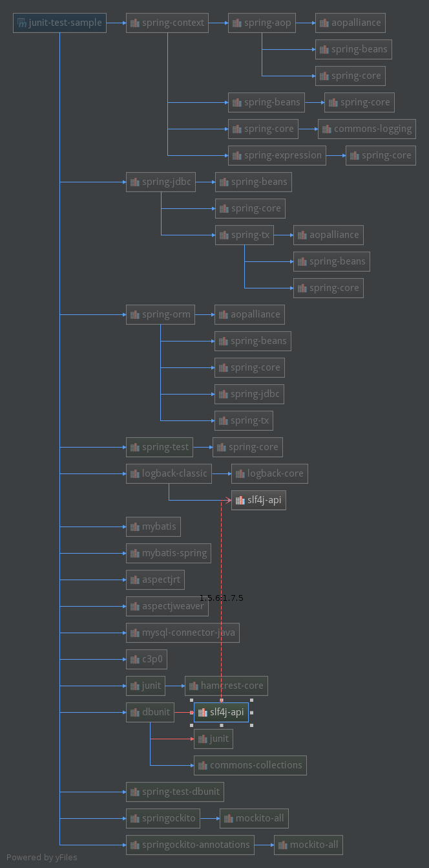Viewport: 429px width, 868px height.
Task: Select slf4j-api node under logback-classic
Action: click(x=258, y=500)
